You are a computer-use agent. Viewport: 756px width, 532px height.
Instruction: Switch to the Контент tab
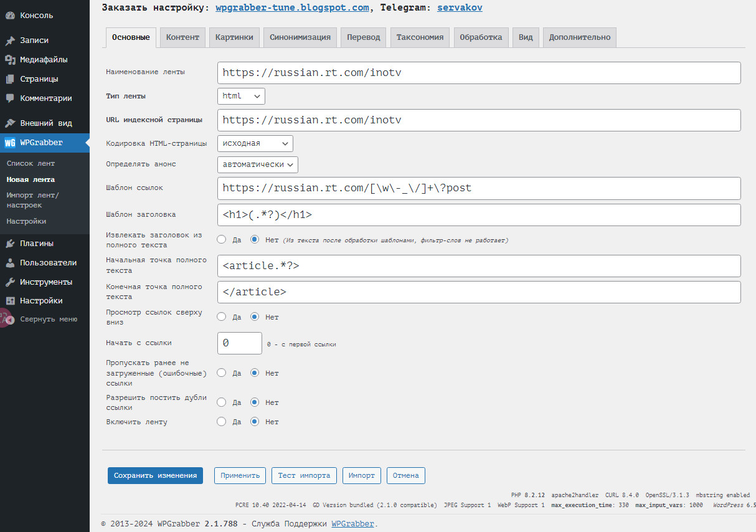[182, 37]
